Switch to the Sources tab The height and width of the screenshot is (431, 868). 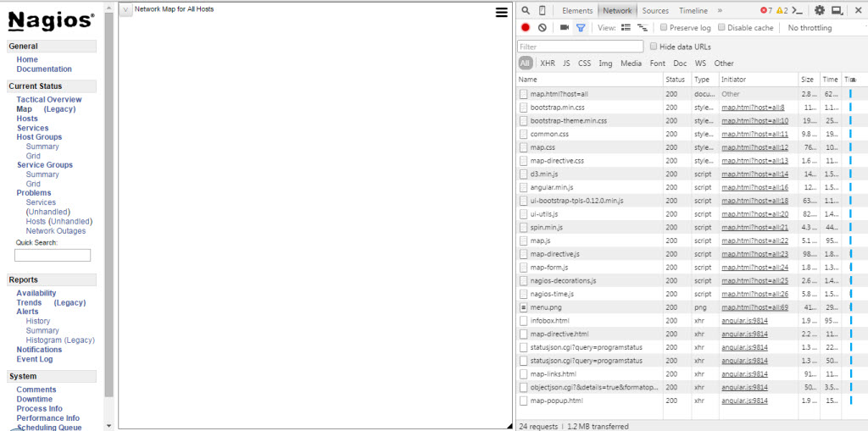pos(654,11)
